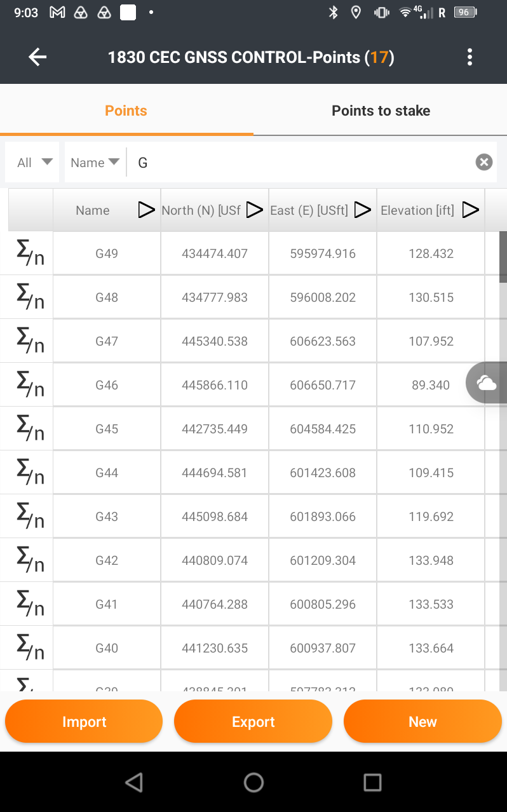Open the Name search-field dropdown
Viewport: 507px width, 812px height.
coord(95,162)
